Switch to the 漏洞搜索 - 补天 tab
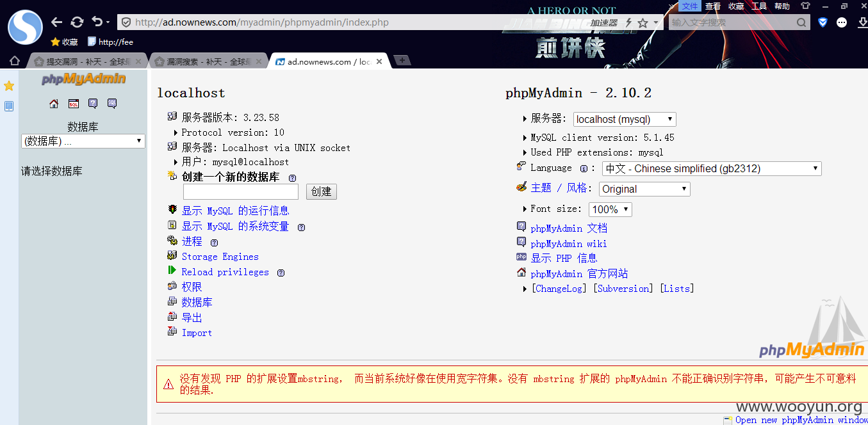The width and height of the screenshot is (868, 425). (209, 61)
